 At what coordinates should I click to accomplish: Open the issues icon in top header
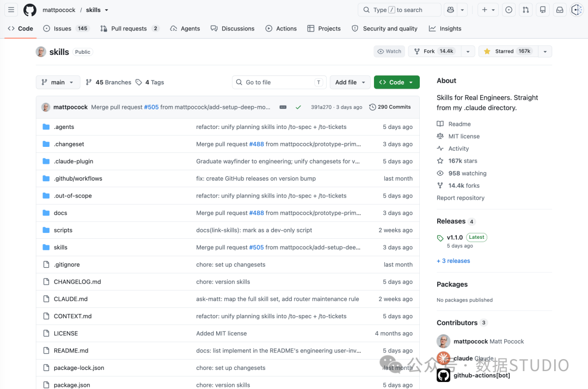coord(509,10)
